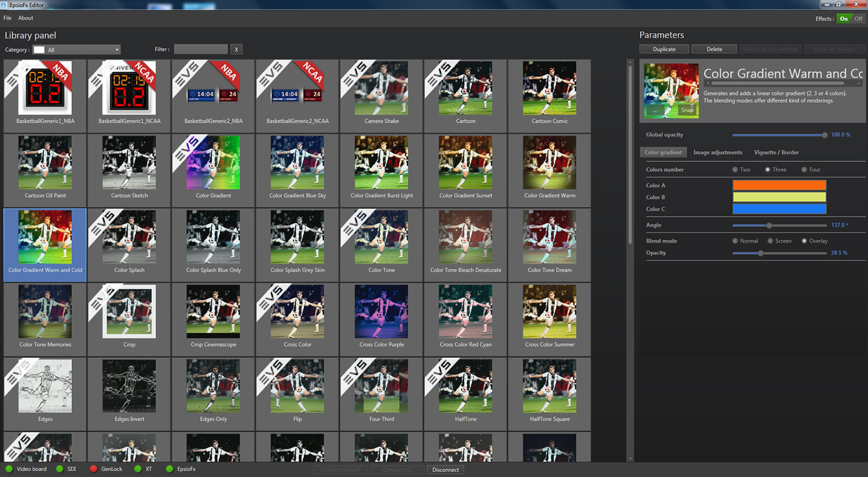The height and width of the screenshot is (477, 868).
Task: Choose the Camera Shake effect
Action: coord(381,96)
